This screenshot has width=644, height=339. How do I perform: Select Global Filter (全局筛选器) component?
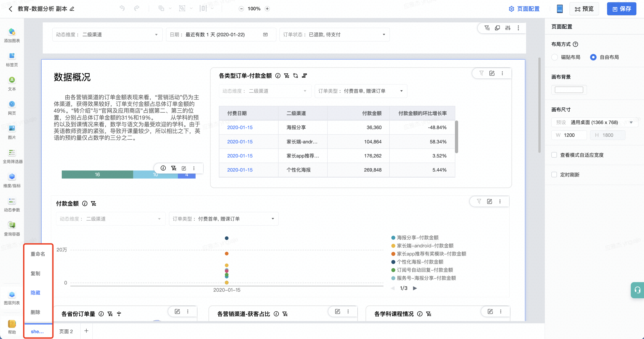pos(13,156)
